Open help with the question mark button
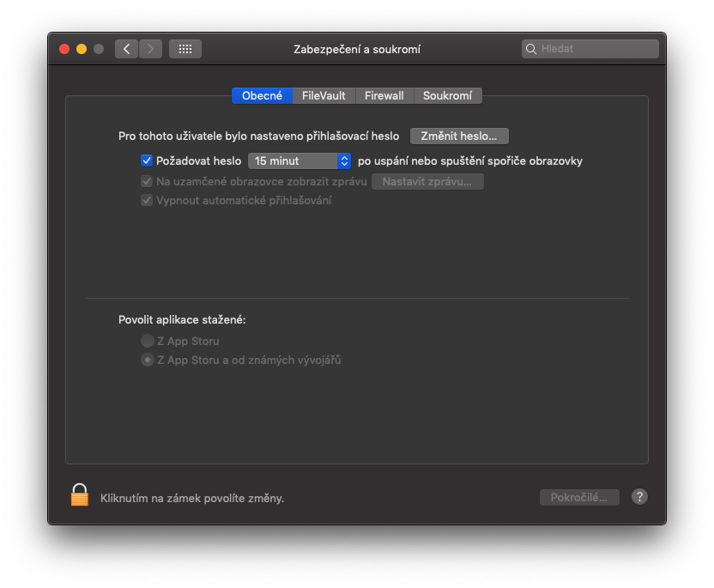The height and width of the screenshot is (588, 714). coord(639,497)
